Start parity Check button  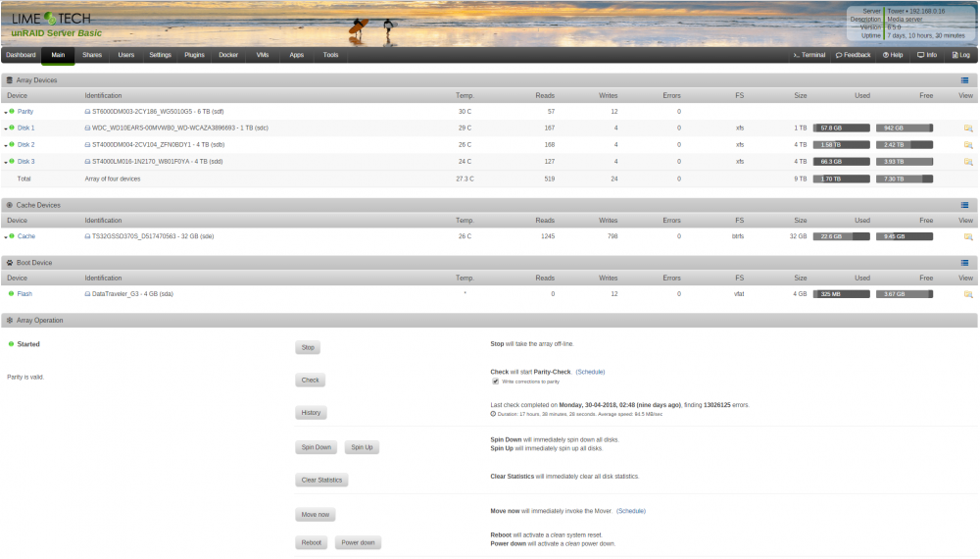click(310, 381)
